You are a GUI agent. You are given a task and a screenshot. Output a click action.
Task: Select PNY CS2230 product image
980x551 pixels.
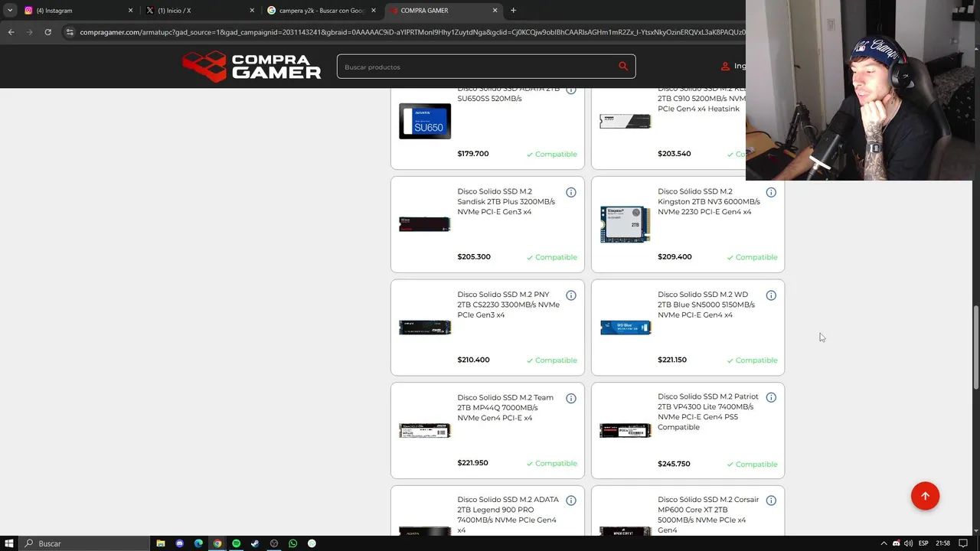coord(425,328)
